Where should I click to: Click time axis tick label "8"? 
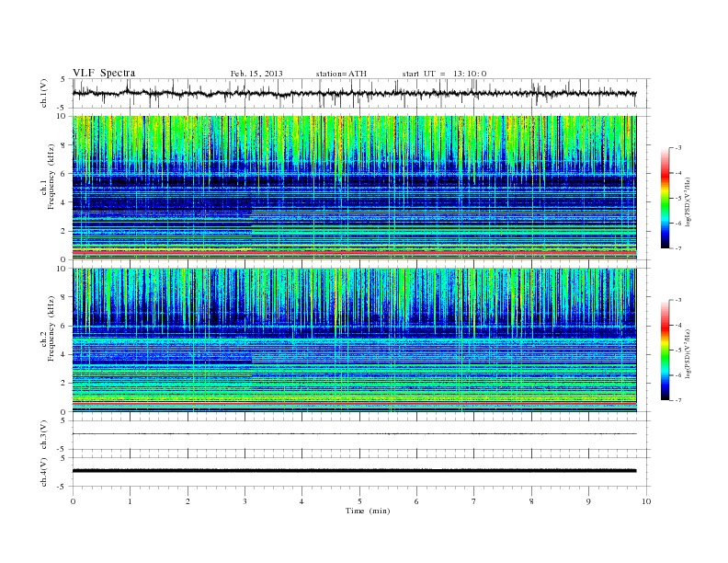pos(531,501)
